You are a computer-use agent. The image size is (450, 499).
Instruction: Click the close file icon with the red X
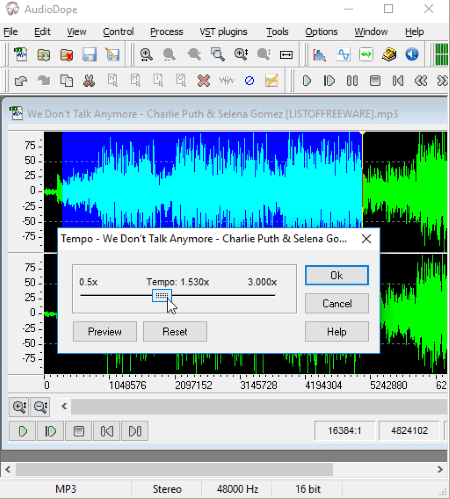[66, 54]
